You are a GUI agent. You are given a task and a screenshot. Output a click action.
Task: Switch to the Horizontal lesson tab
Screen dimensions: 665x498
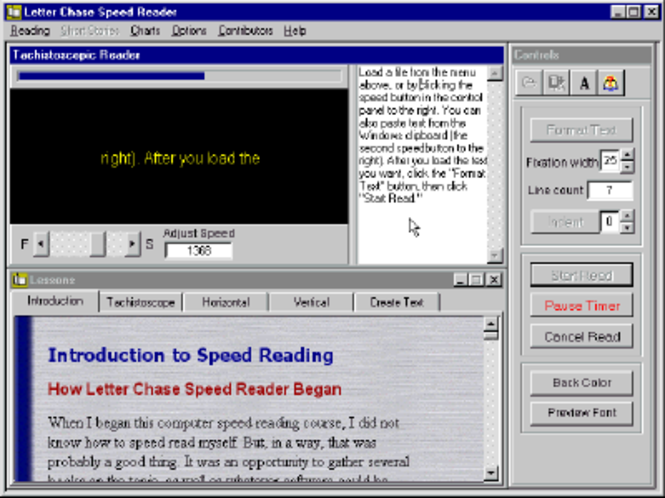pos(226,302)
